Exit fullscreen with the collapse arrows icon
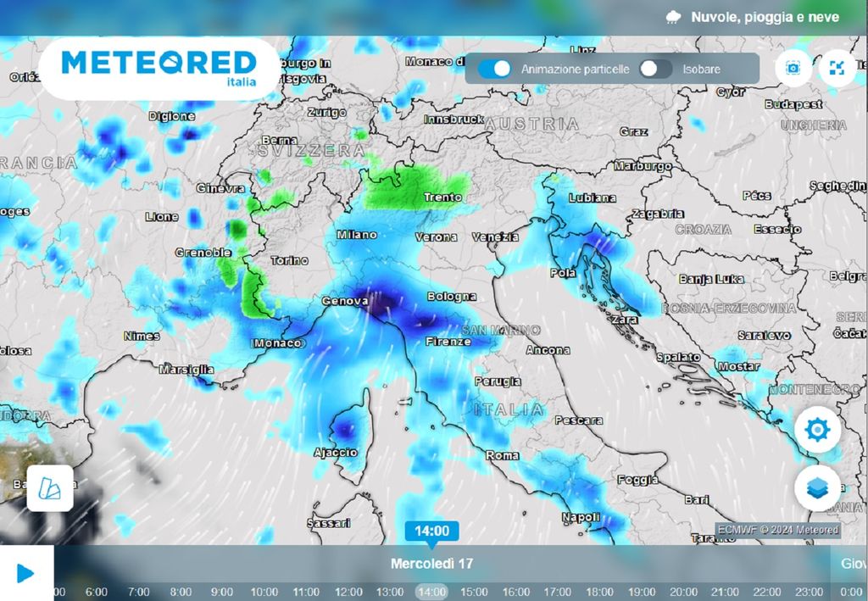 pos(837,69)
